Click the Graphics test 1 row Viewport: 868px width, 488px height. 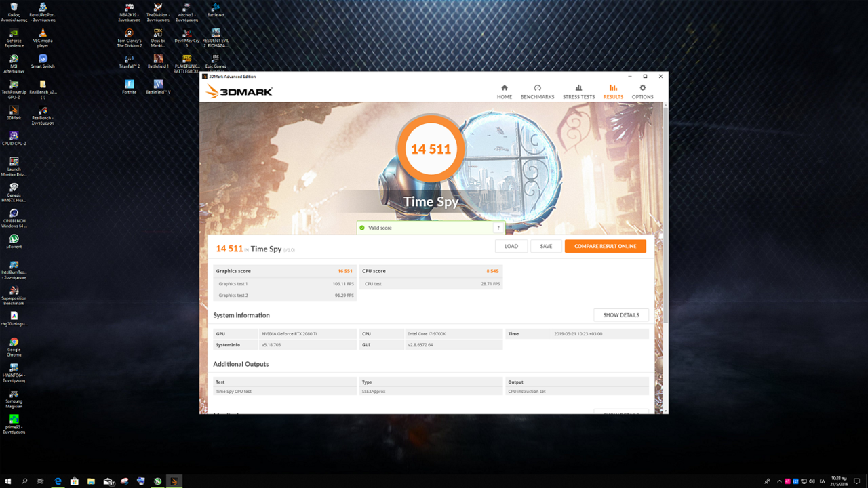click(x=285, y=284)
